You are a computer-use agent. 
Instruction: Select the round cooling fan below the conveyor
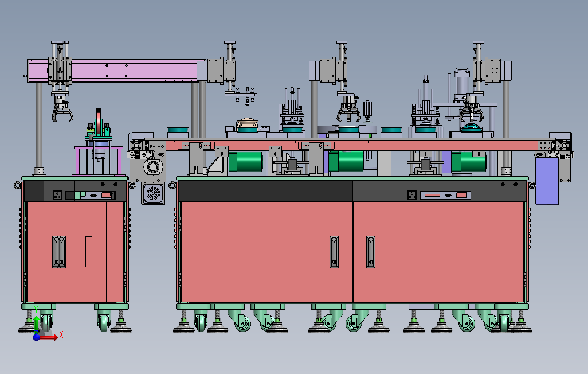(153, 194)
